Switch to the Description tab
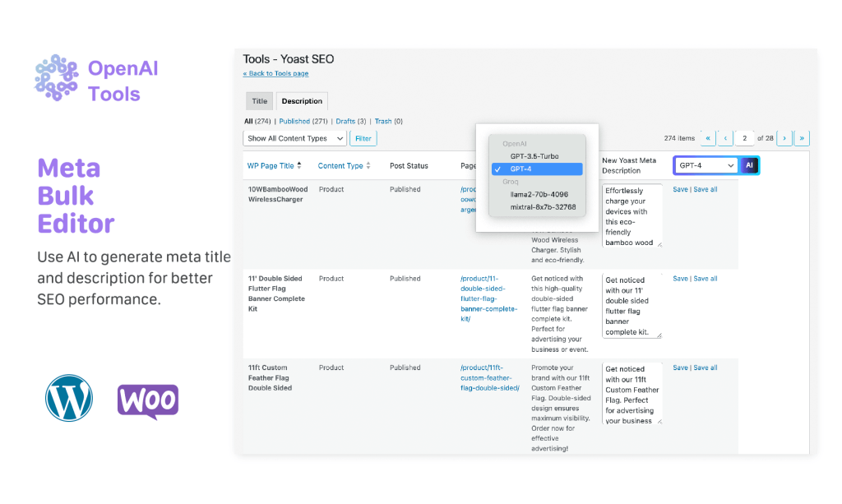Viewport: 842px width, 504px height. [x=301, y=100]
